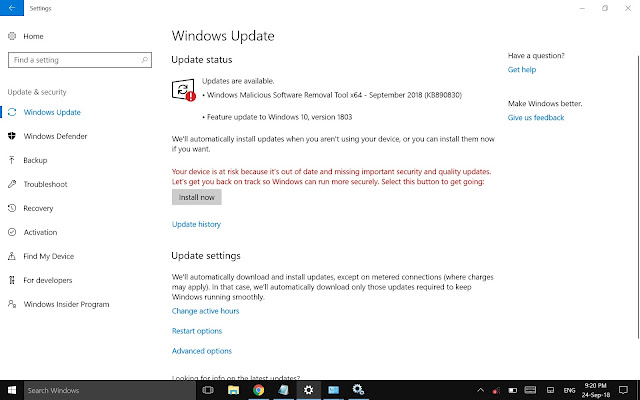Go back using the Settings back arrow
Image resolution: width=640 pixels, height=400 pixels.
tap(12, 8)
